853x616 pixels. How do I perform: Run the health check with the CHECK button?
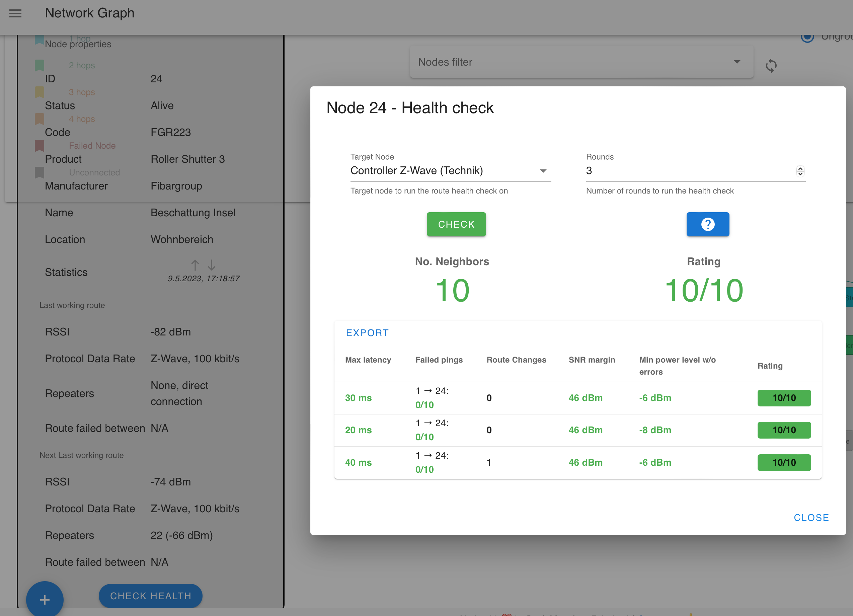[456, 224]
